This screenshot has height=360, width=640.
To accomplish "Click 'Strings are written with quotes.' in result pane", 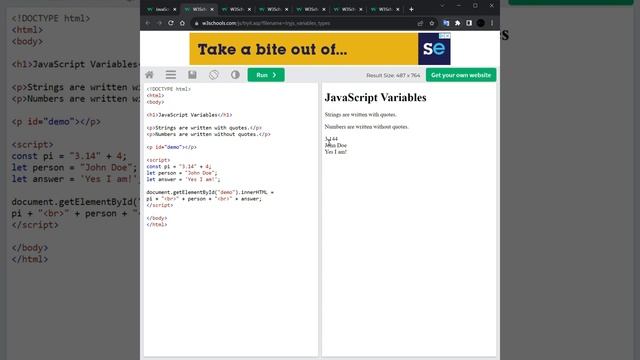I will click(360, 115).
